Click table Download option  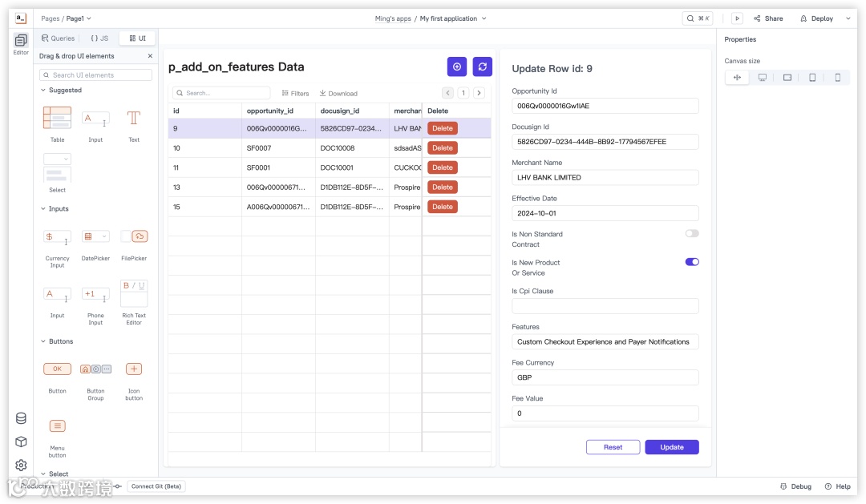click(x=338, y=93)
